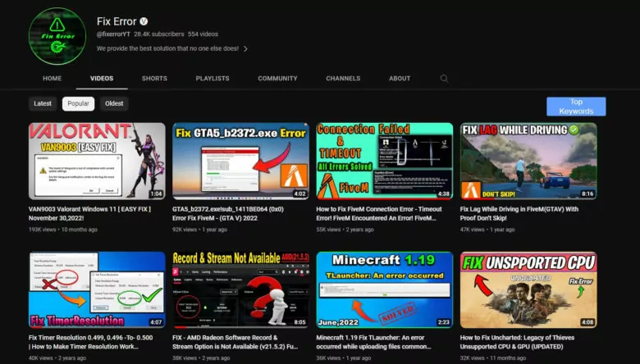Image resolution: width=640 pixels, height=364 pixels.
Task: Expand the channel description arrow
Action: (245, 48)
